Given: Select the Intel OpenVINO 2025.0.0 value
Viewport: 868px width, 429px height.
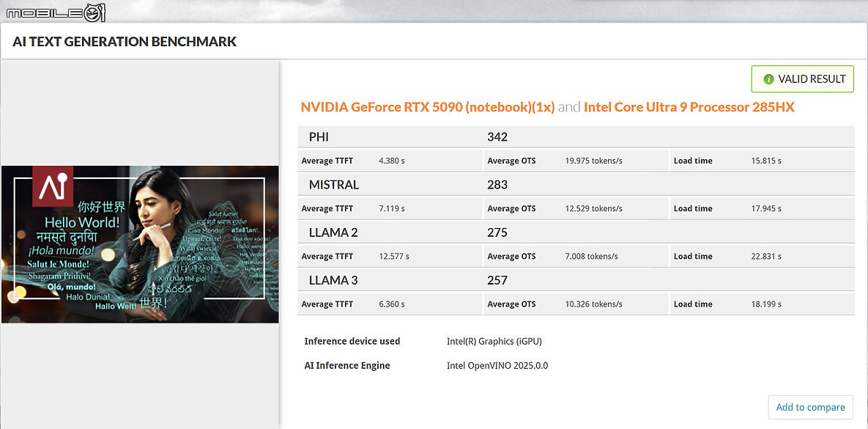Looking at the screenshot, I should pyautogui.click(x=497, y=366).
